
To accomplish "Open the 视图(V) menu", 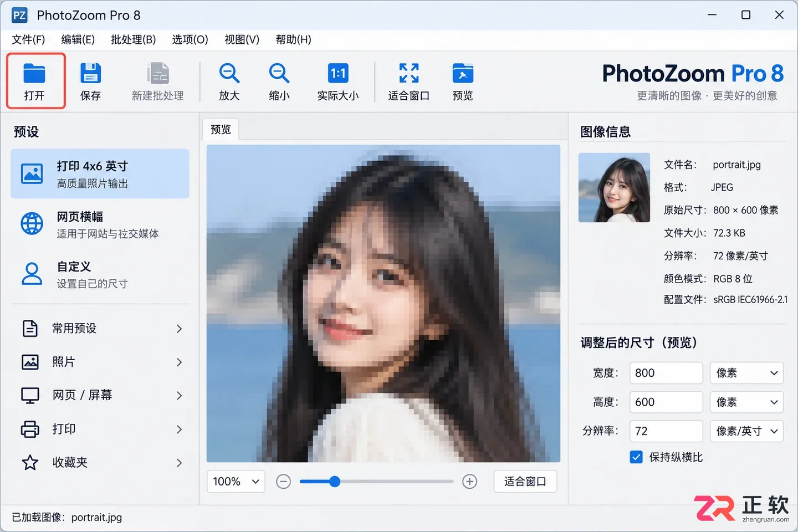I will coord(242,39).
